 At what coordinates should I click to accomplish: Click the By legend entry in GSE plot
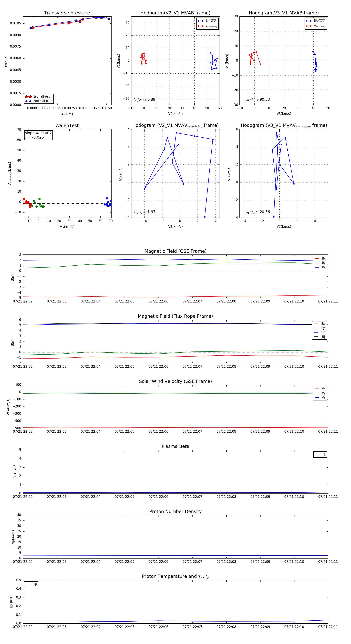point(320,263)
